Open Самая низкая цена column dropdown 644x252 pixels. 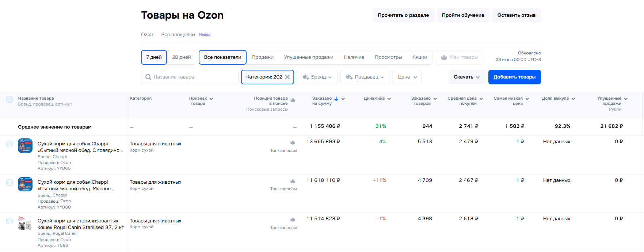tap(527, 99)
